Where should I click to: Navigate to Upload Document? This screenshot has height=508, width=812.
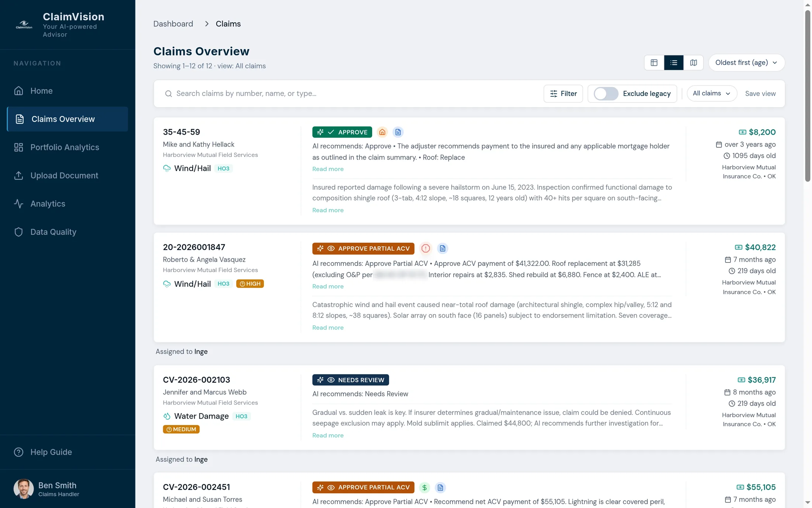pyautogui.click(x=68, y=176)
